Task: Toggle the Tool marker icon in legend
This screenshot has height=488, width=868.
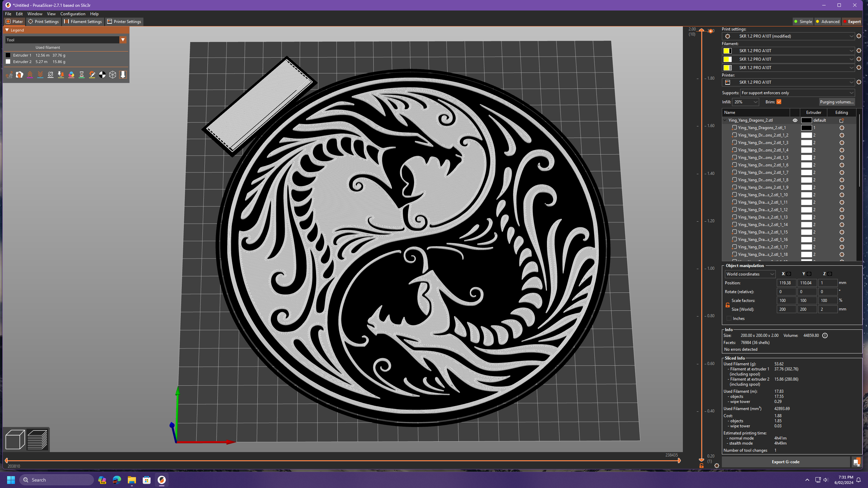Action: pos(123,75)
